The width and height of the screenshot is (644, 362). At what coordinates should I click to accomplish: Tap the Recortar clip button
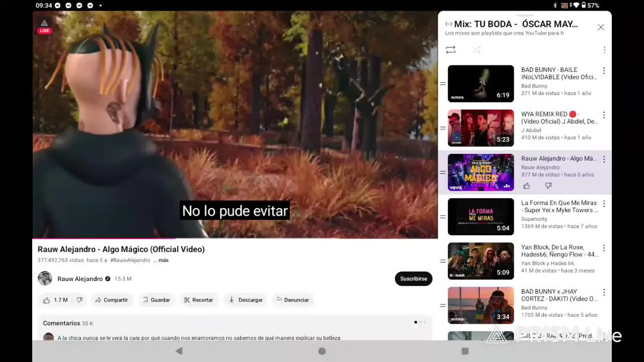(x=198, y=300)
